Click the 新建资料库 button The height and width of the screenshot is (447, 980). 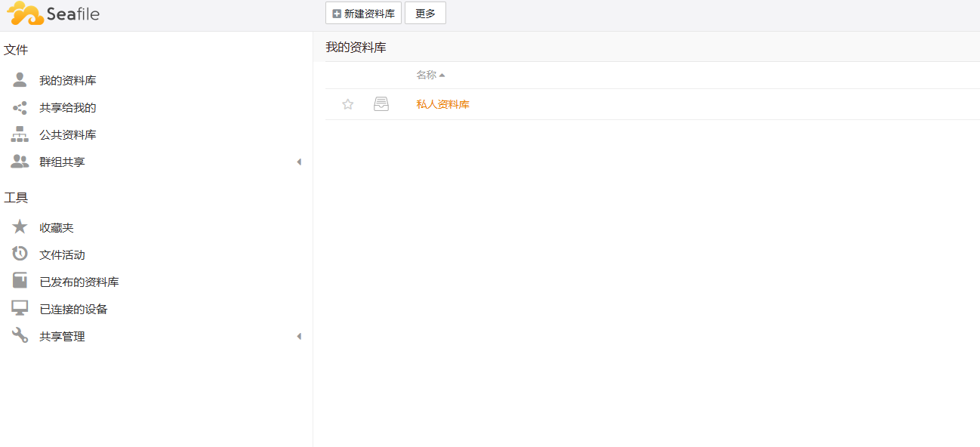coord(363,14)
